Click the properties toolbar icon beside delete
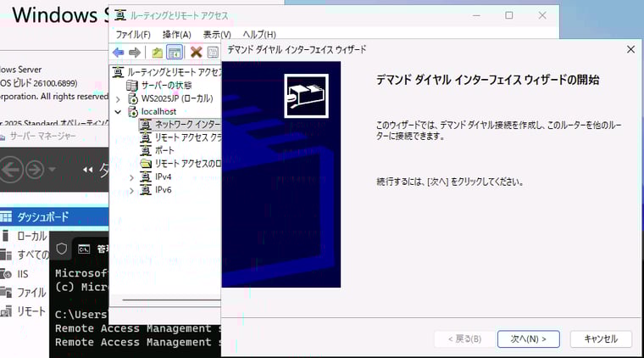644x358 pixels. (x=213, y=53)
